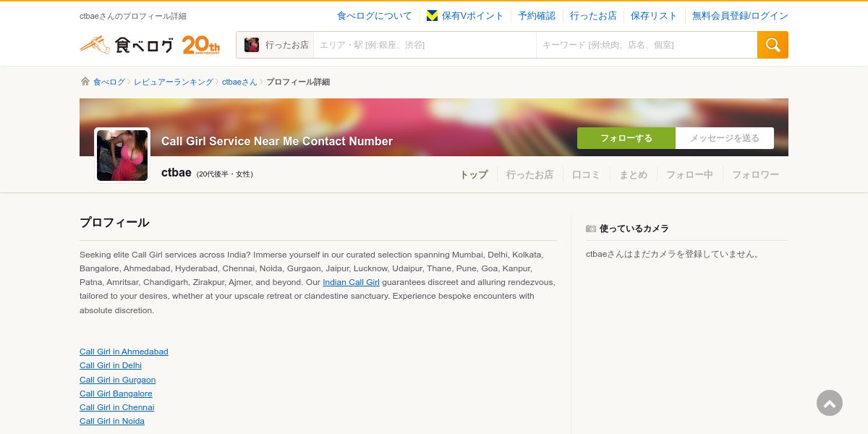Open the Tabelog logo home link
This screenshot has width=868, height=434.
coord(127,45)
